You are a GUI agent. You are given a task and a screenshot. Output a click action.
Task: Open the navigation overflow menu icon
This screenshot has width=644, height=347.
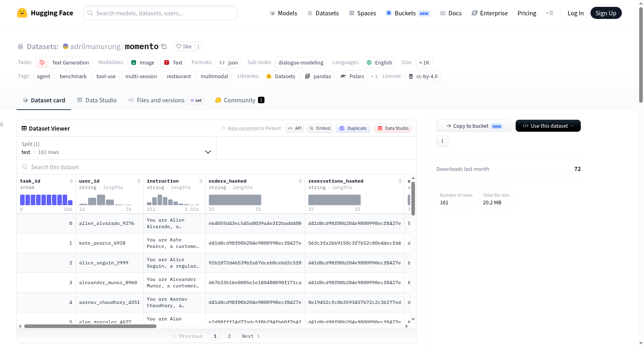549,13
